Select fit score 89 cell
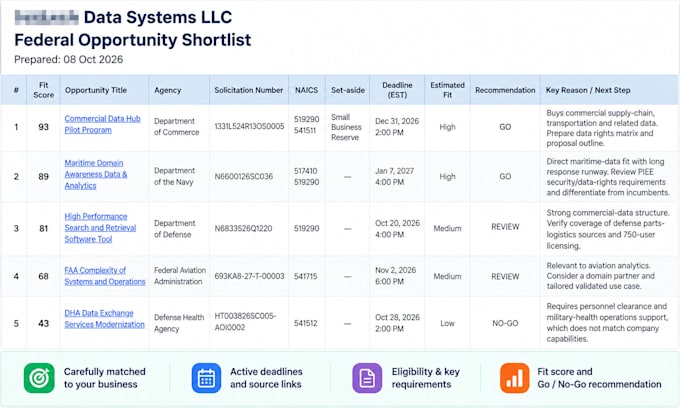The image size is (680, 408). tap(43, 176)
